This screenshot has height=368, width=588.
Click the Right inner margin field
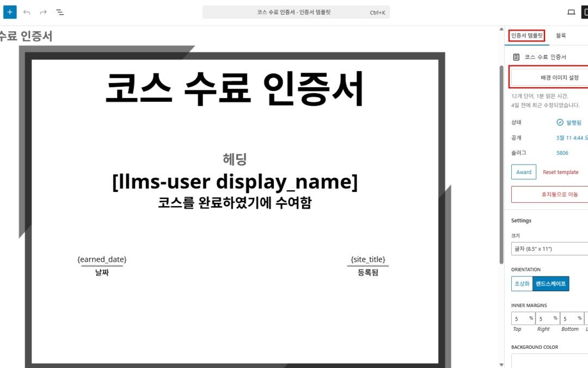coord(548,318)
